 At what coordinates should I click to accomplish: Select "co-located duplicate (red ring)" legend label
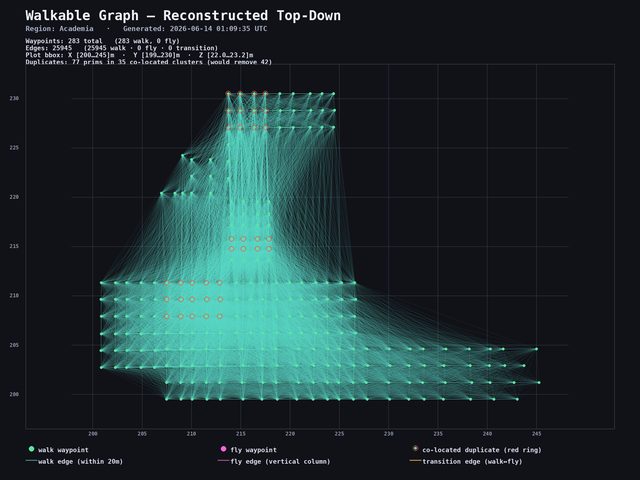tap(482, 450)
